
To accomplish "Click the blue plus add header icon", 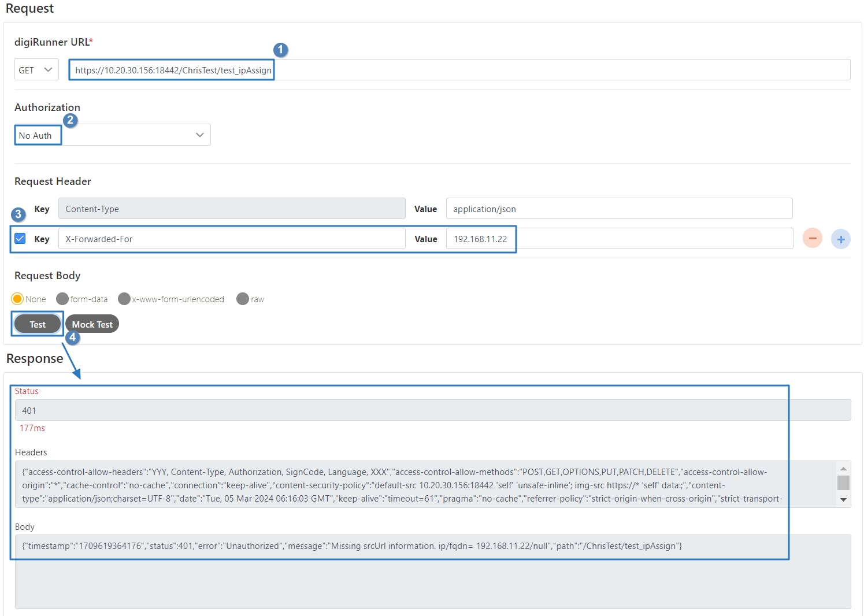I will point(840,239).
